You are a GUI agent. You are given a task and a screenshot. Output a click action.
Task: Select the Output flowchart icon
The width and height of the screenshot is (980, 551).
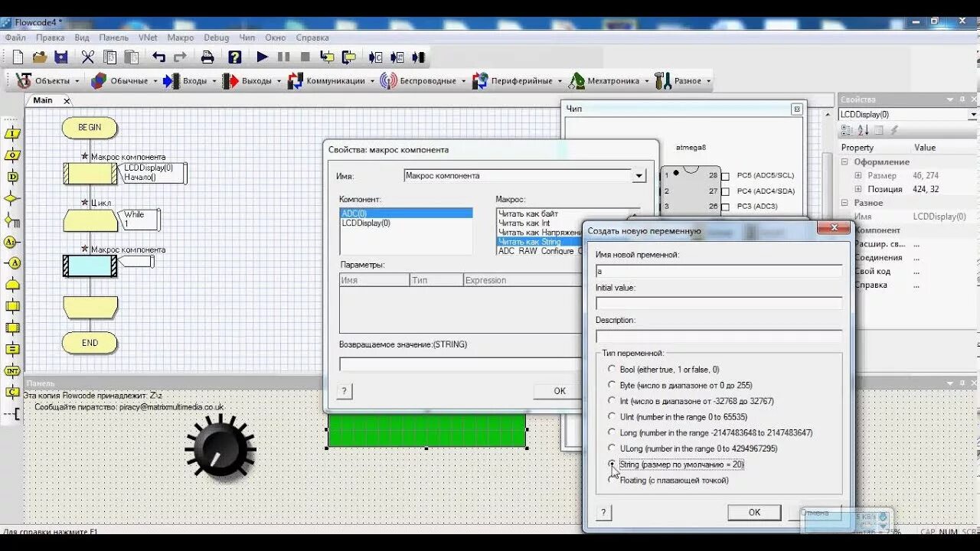point(12,155)
